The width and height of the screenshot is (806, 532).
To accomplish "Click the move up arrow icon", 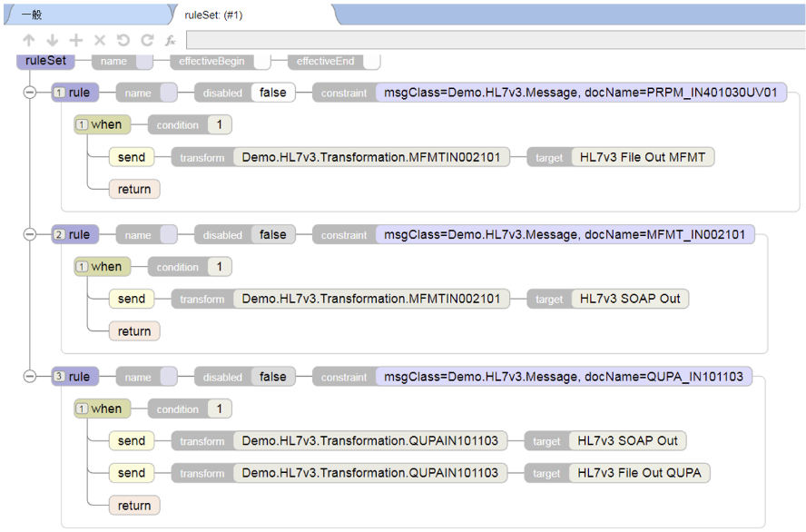I will tap(29, 41).
